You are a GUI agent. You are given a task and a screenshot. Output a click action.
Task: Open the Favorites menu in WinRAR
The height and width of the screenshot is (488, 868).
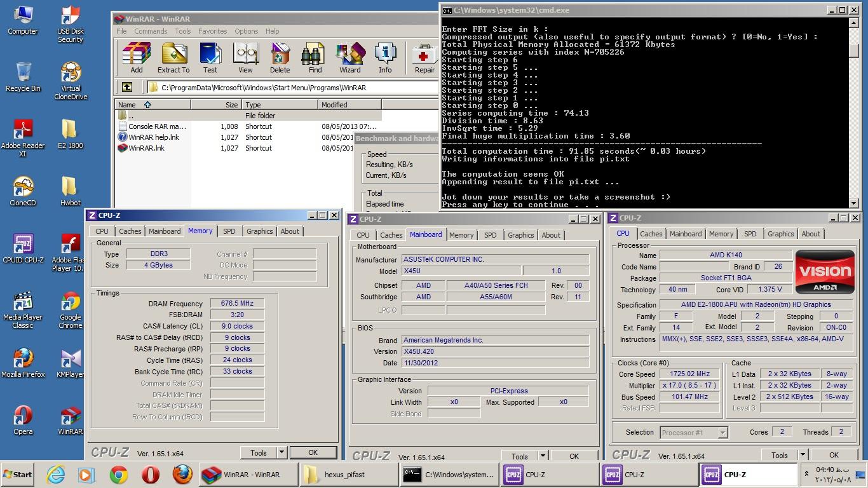pos(213,31)
